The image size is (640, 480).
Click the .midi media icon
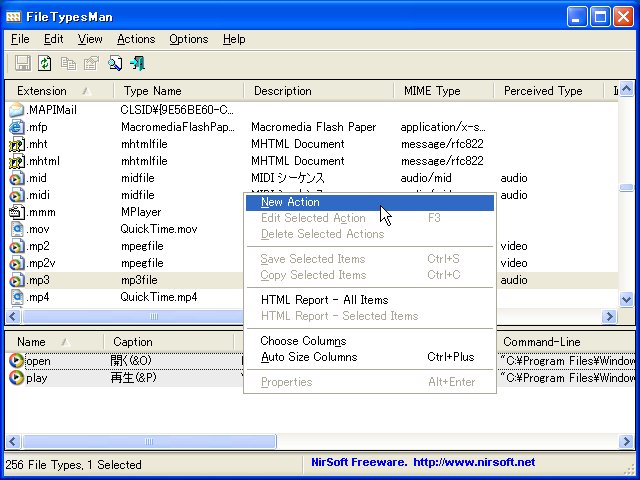(16, 195)
